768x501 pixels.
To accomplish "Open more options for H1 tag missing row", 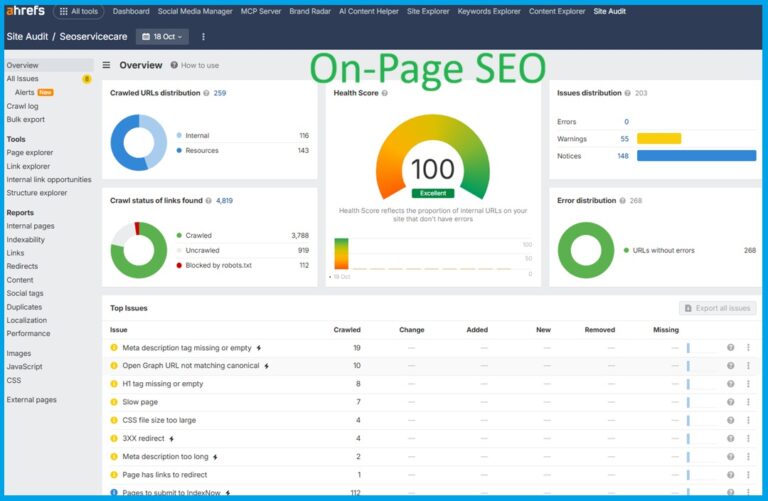I will pyautogui.click(x=748, y=384).
